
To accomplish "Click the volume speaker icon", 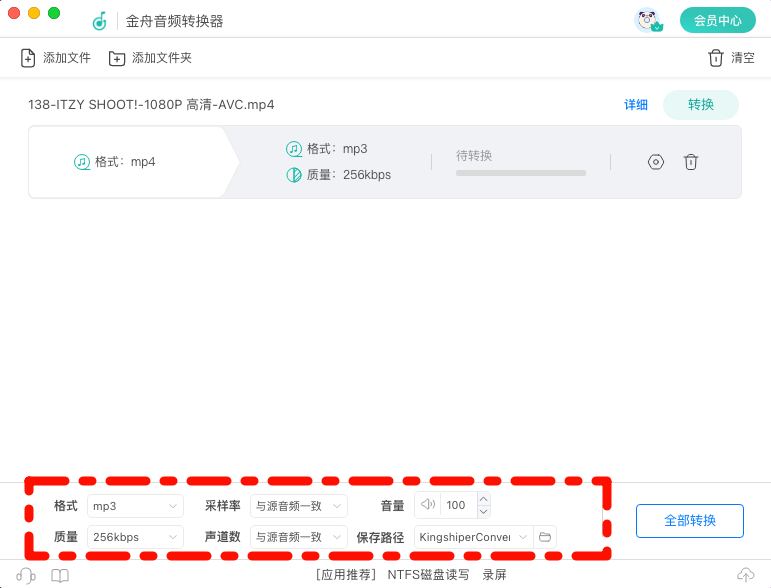I will tap(428, 504).
